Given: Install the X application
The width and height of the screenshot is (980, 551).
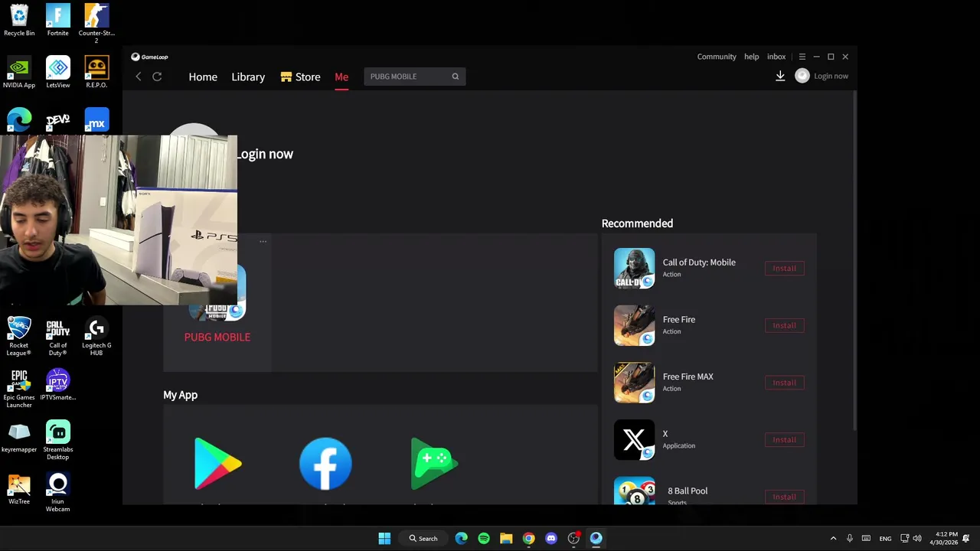Looking at the screenshot, I should (x=784, y=440).
